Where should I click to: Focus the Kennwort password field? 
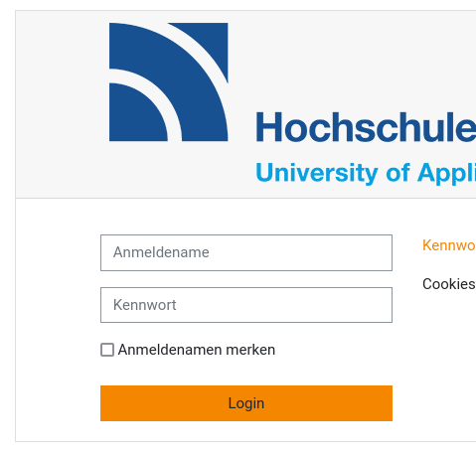click(x=246, y=305)
